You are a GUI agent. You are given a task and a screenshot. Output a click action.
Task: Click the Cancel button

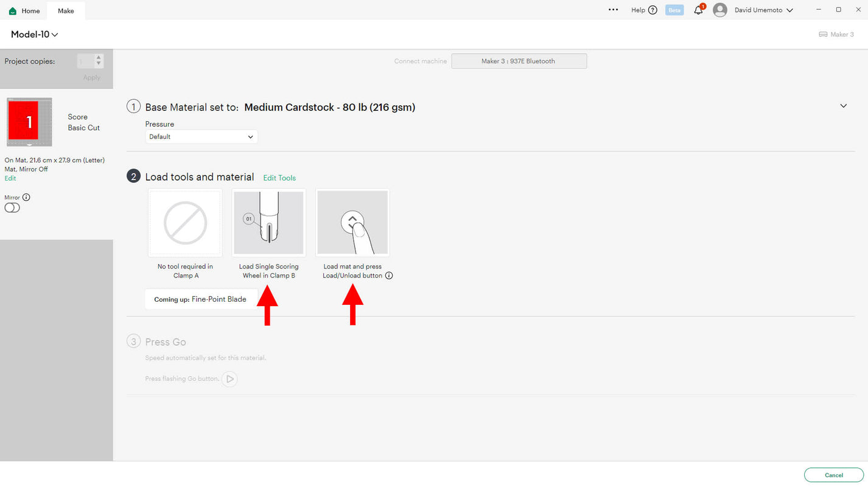pyautogui.click(x=833, y=475)
